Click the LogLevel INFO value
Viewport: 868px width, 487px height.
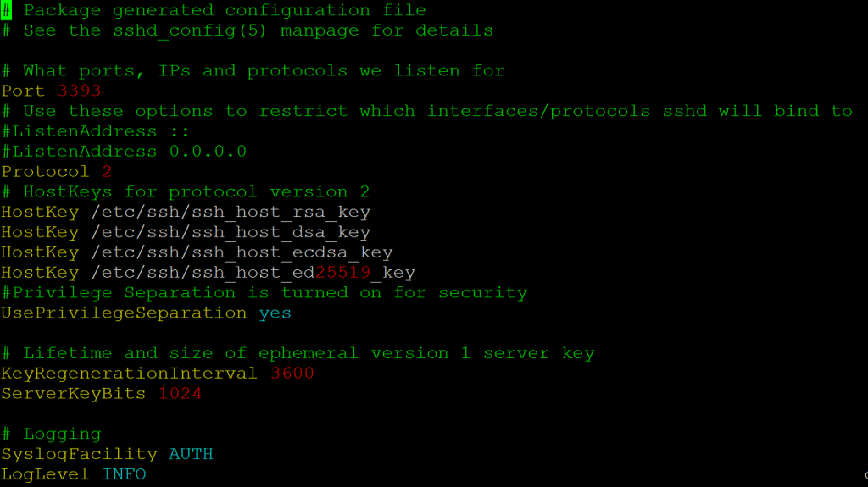(x=124, y=474)
